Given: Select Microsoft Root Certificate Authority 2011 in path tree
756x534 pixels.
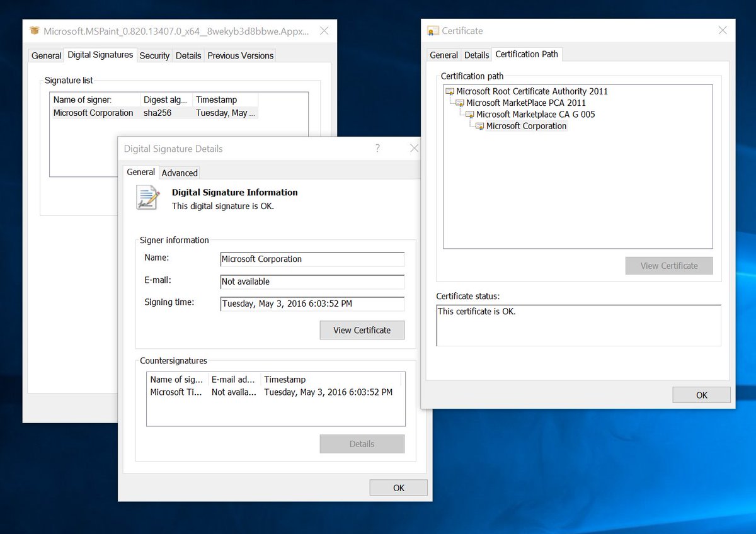Looking at the screenshot, I should (x=532, y=91).
